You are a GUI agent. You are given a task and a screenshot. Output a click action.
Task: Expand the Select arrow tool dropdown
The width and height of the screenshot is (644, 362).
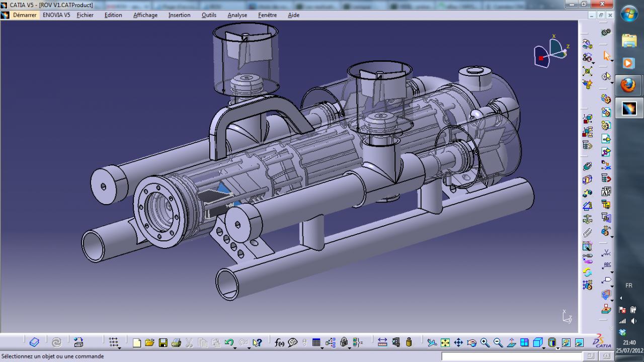pyautogui.click(x=612, y=61)
